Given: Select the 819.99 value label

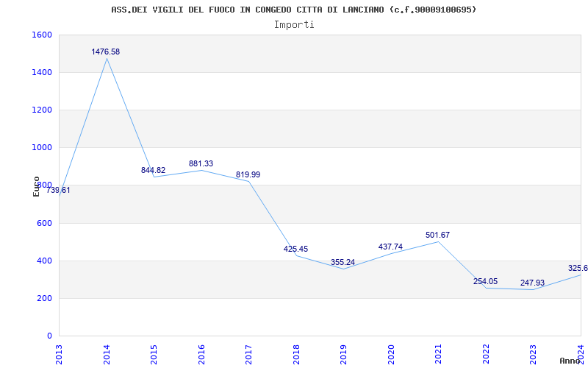Looking at the screenshot, I should coord(248,174).
